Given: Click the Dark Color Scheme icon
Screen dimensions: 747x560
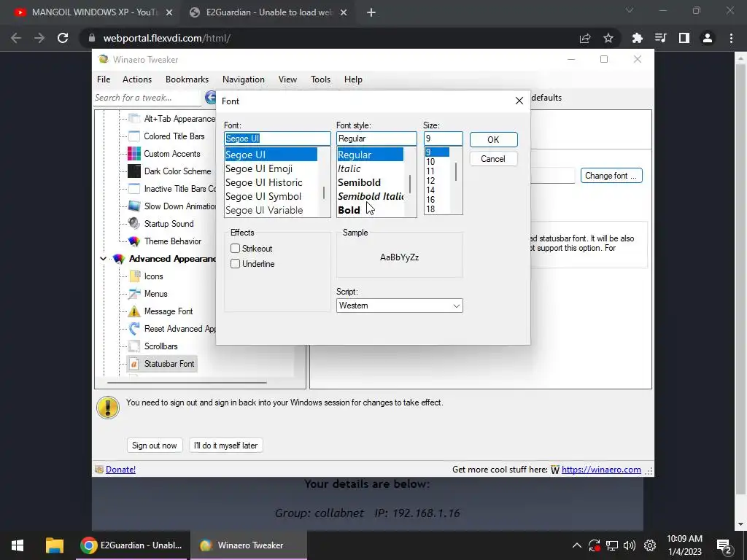Looking at the screenshot, I should (134, 171).
